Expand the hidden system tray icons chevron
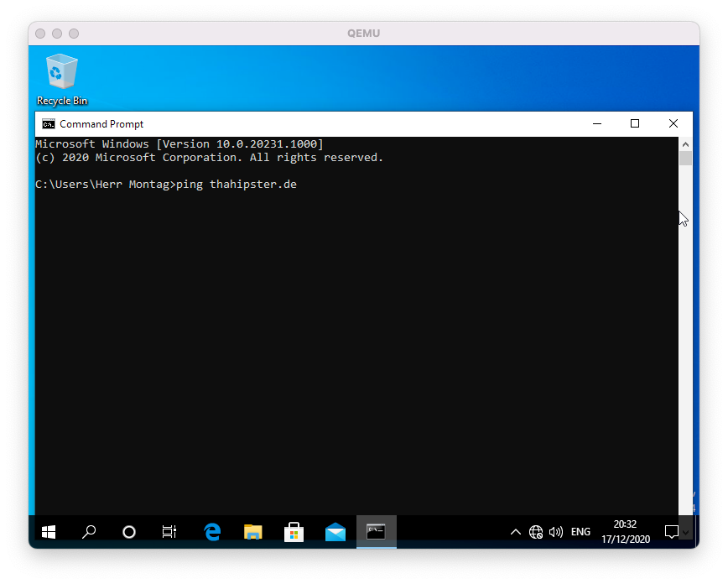The height and width of the screenshot is (584, 728). (x=516, y=532)
